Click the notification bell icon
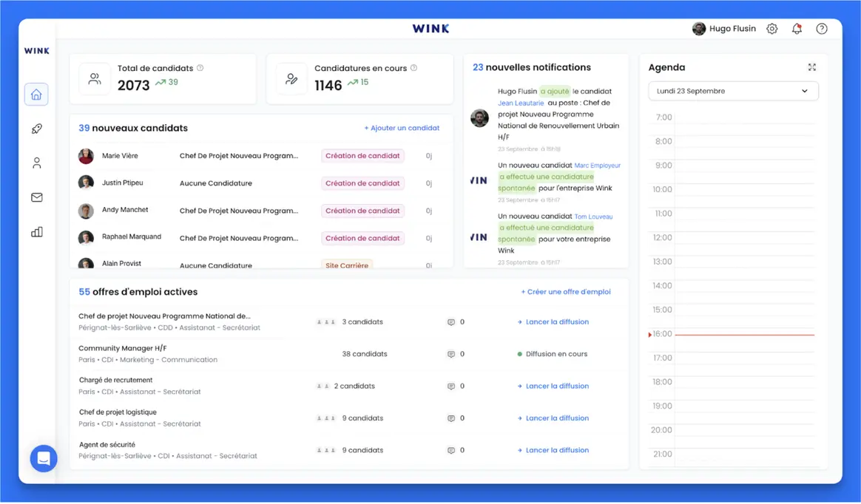The image size is (861, 504). [x=797, y=29]
